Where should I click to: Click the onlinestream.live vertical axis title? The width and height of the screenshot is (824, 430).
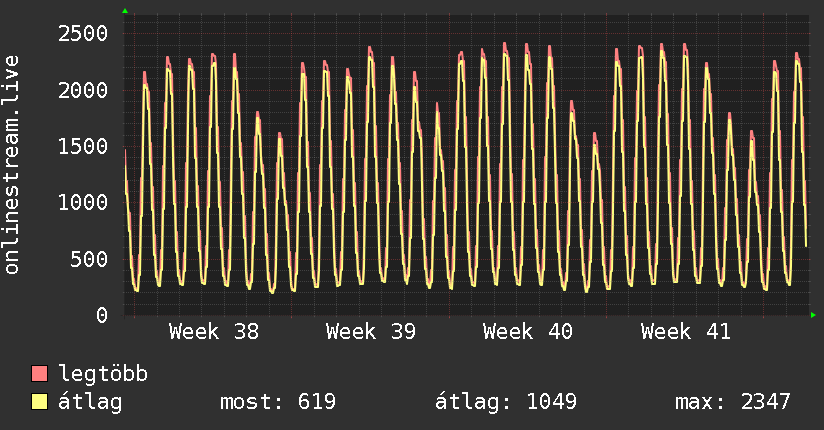[12, 165]
